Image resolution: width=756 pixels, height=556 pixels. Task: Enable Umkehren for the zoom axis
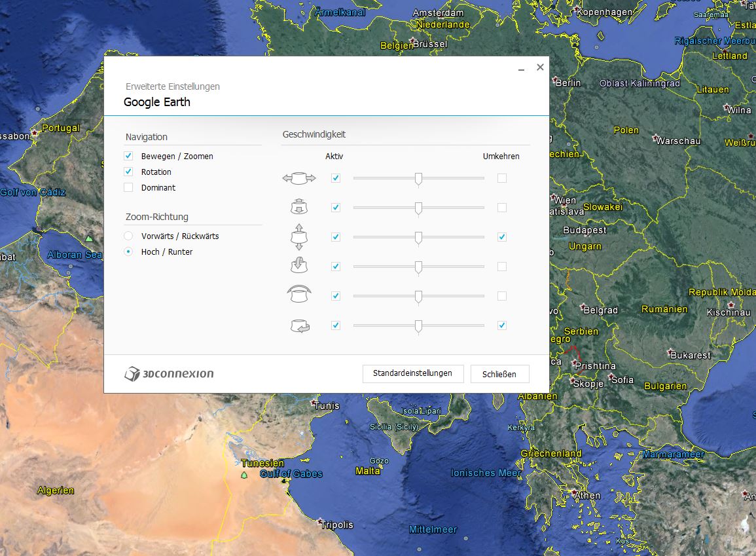click(502, 208)
